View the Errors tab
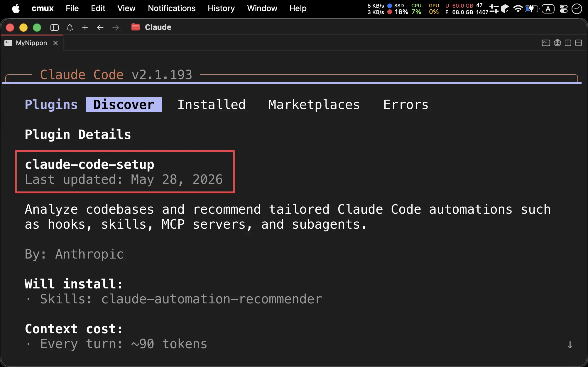 (406, 105)
